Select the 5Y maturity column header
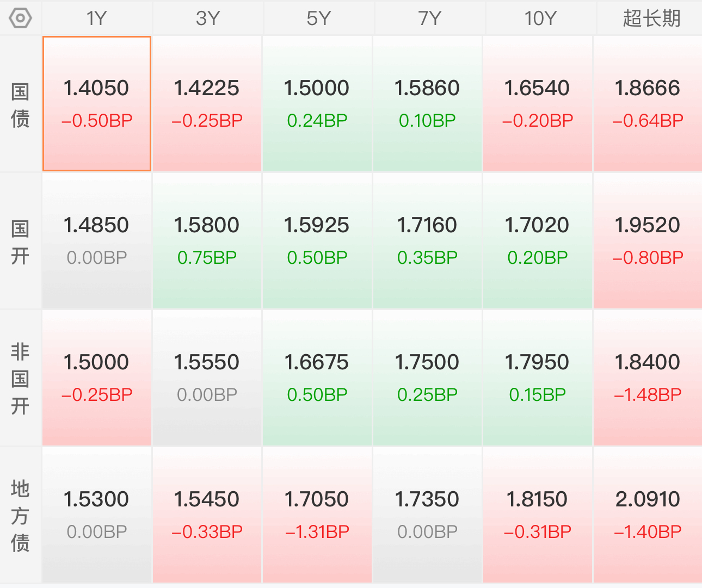The height and width of the screenshot is (588, 702). click(318, 18)
